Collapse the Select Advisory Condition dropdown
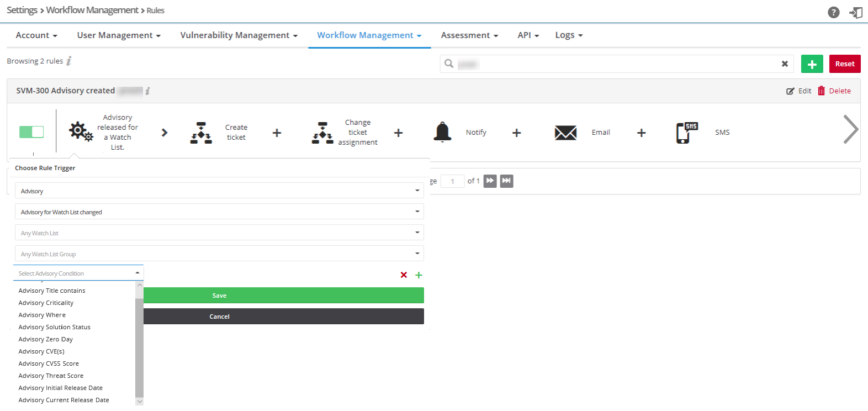Viewport: 868px width, 411px height. pyautogui.click(x=78, y=273)
